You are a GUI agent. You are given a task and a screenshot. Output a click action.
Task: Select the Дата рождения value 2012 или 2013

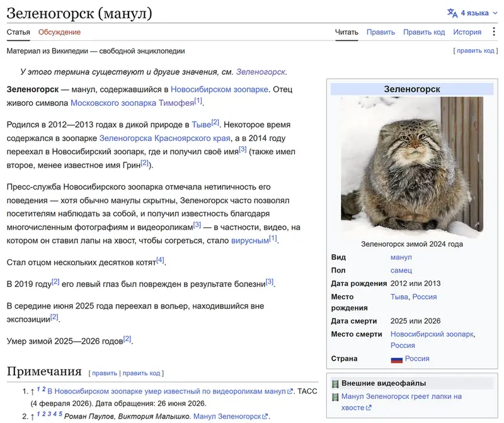pos(415,284)
